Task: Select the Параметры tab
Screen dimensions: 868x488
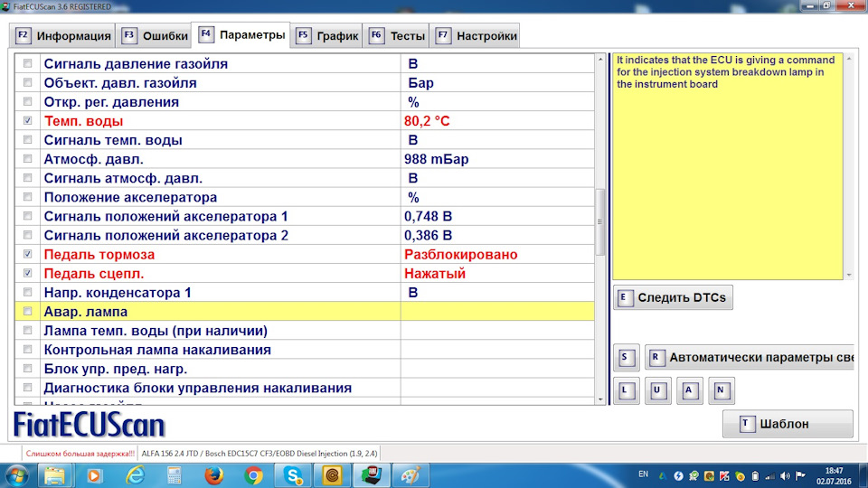Action: 241,35
